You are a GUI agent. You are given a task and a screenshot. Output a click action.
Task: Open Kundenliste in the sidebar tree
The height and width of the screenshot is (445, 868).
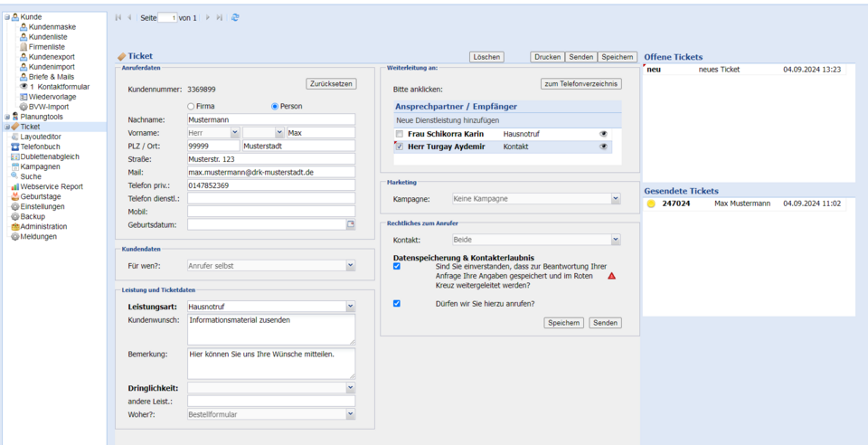click(48, 36)
